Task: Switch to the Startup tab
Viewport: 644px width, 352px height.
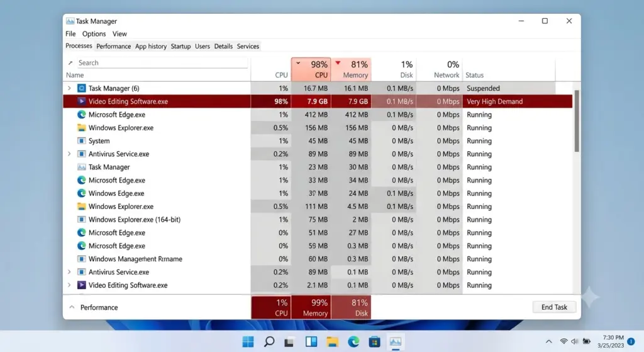Action: point(180,46)
